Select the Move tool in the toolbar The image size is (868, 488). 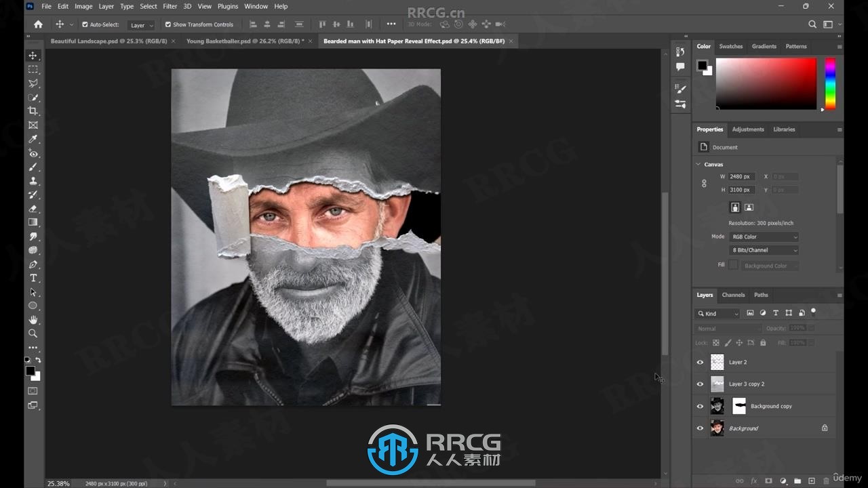(33, 56)
